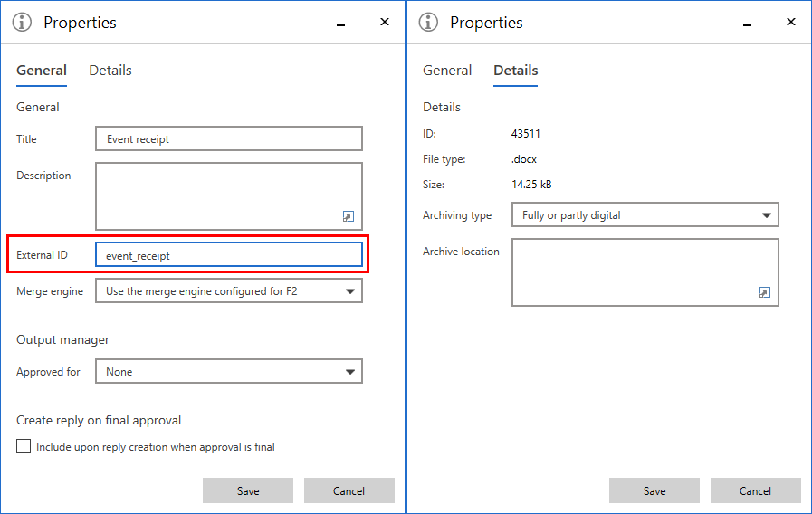
Task: Click the Title field containing Event receipt
Action: tap(228, 138)
